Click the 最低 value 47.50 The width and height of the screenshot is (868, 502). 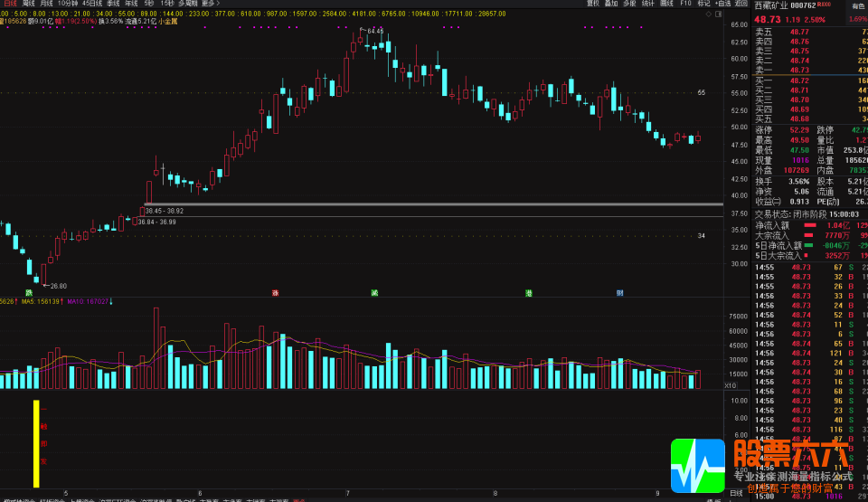click(x=799, y=150)
